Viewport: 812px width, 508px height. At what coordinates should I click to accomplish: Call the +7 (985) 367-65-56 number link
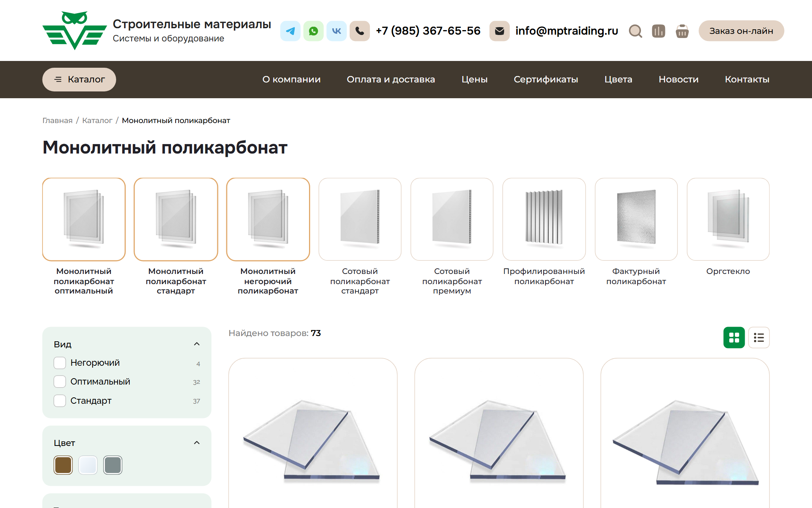pyautogui.click(x=428, y=31)
